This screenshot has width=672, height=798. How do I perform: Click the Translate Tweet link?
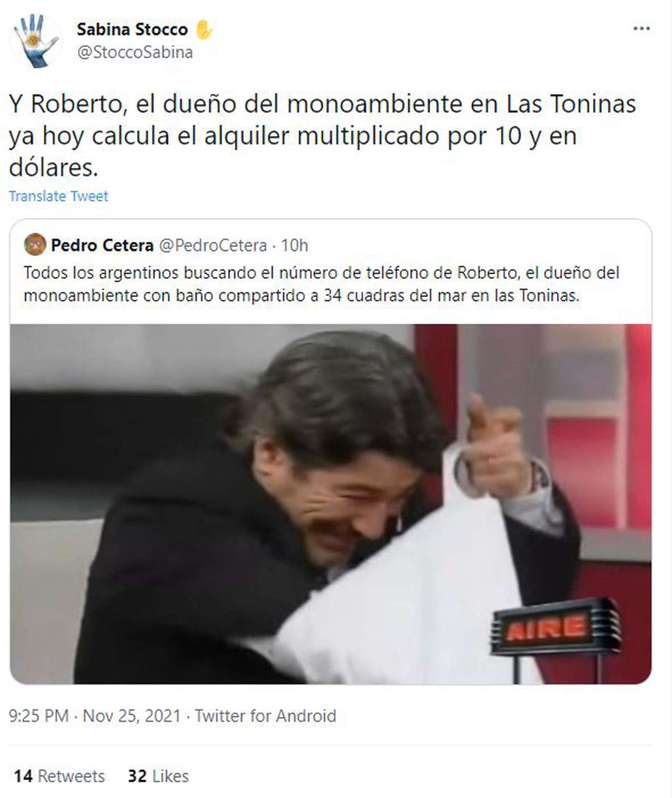click(x=58, y=196)
